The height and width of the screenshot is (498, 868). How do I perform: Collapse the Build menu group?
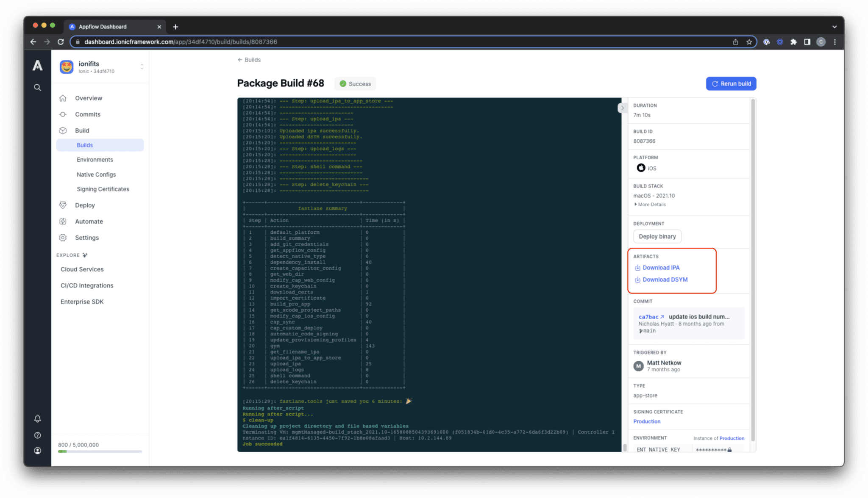[x=82, y=130]
